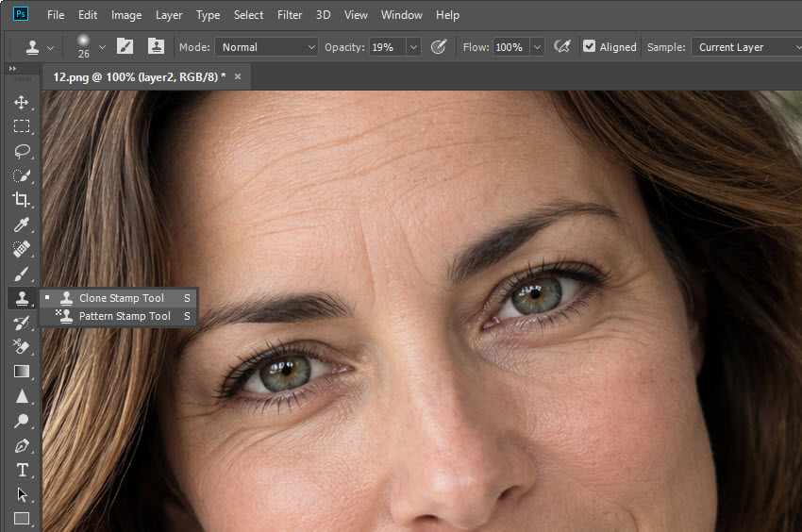Open the tool preset picker stamp icon
The height and width of the screenshot is (532, 802).
[x=39, y=47]
